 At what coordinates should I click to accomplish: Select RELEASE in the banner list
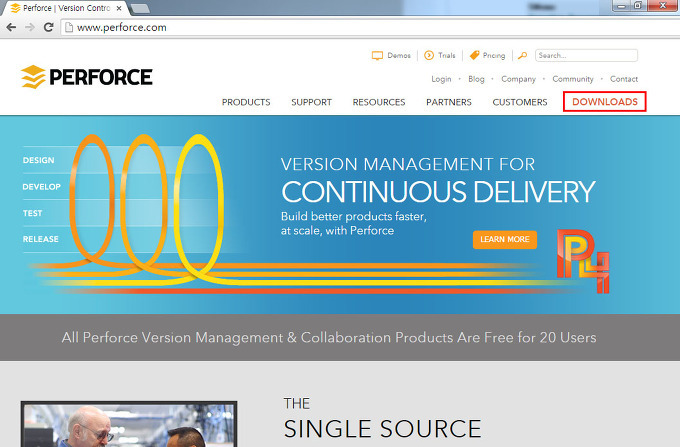[x=41, y=239]
